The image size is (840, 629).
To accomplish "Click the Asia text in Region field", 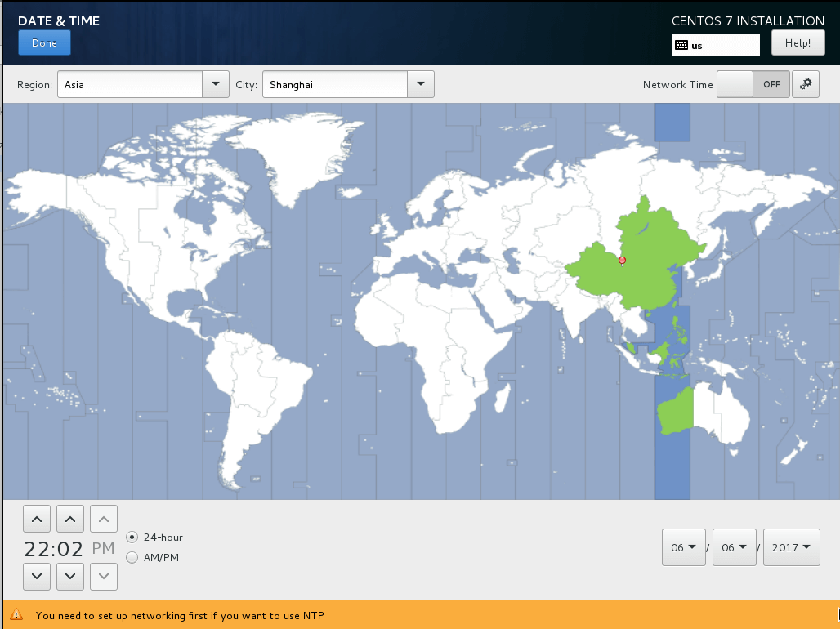I will pyautogui.click(x=74, y=85).
